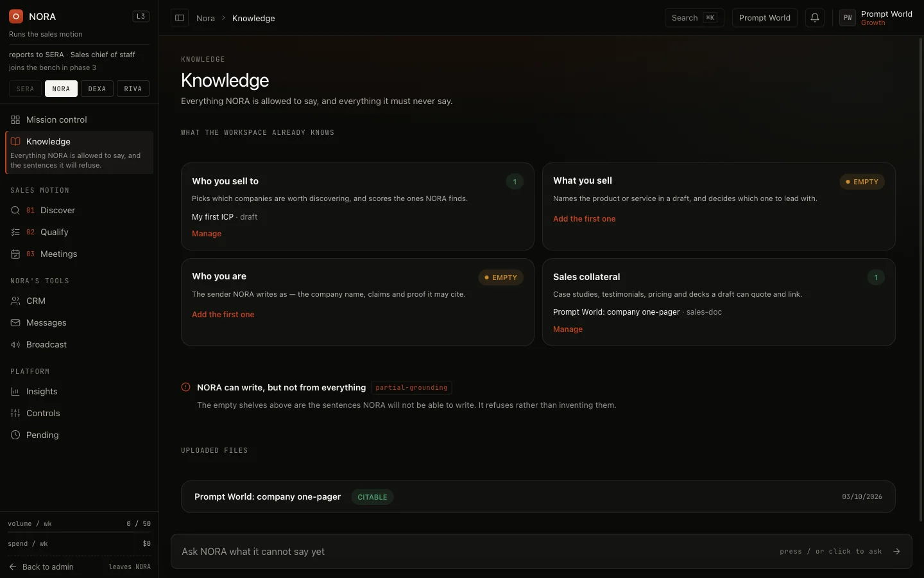Open Mission control in sidebar
This screenshot has width=924, height=578.
point(80,120)
